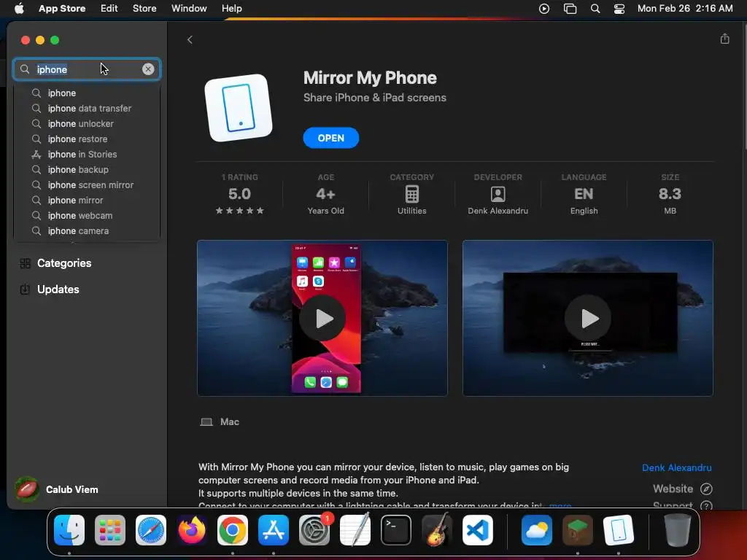This screenshot has width=747, height=560.
Task: Open Control Center in menu bar
Action: pos(619,9)
